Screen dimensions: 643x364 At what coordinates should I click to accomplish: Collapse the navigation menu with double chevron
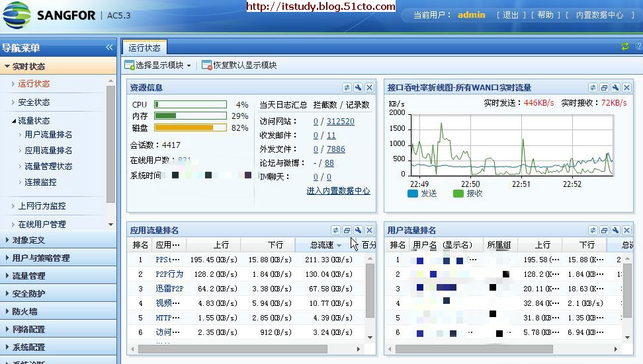109,48
